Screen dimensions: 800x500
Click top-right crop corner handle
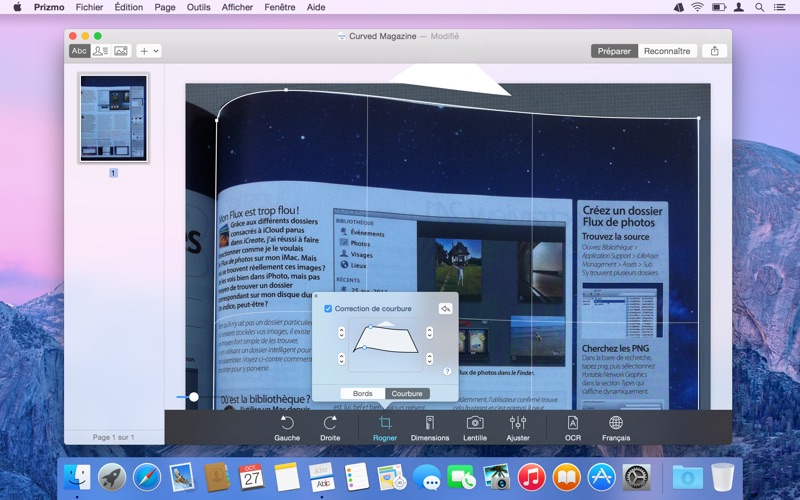click(x=698, y=118)
